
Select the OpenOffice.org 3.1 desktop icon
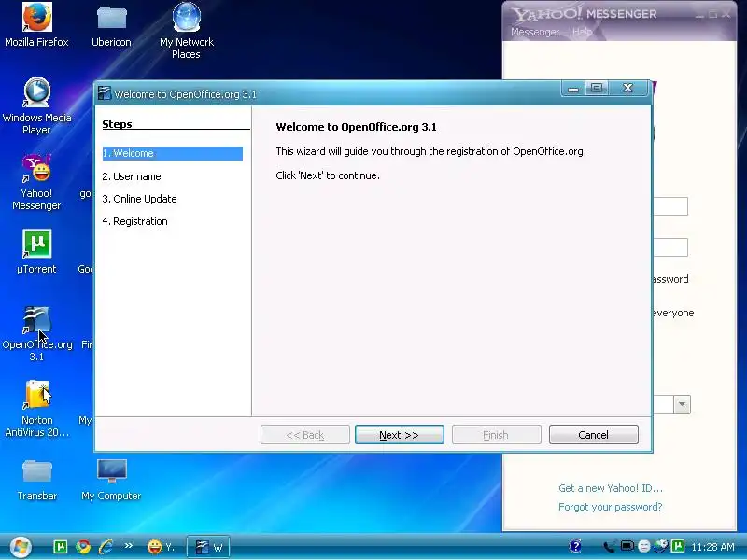[x=36, y=334]
